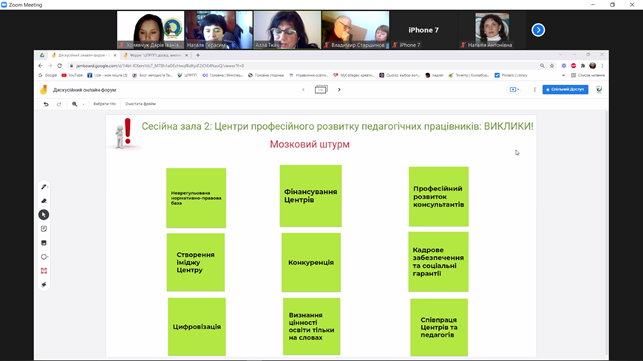Open the Quizizz bookmark
This screenshot has width=643, height=361.
pos(400,75)
